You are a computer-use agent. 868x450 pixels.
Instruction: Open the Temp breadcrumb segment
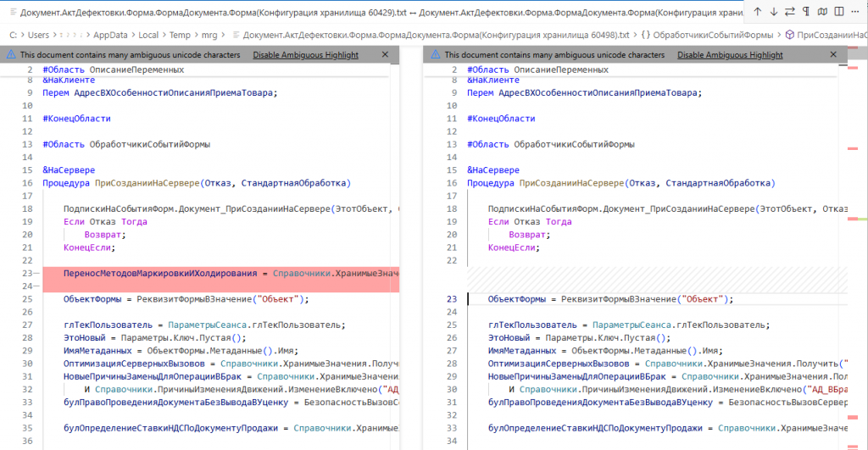[180, 35]
